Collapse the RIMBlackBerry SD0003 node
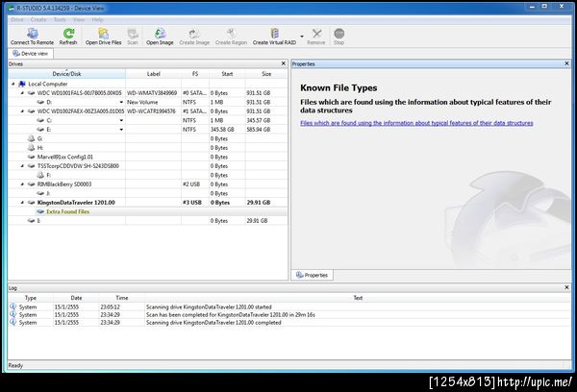The height and width of the screenshot is (392, 577). (22, 184)
